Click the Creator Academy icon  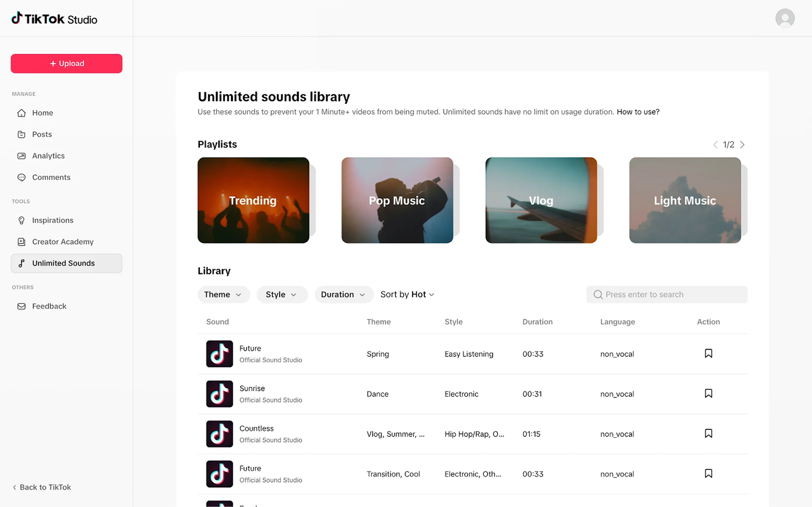pyautogui.click(x=21, y=242)
